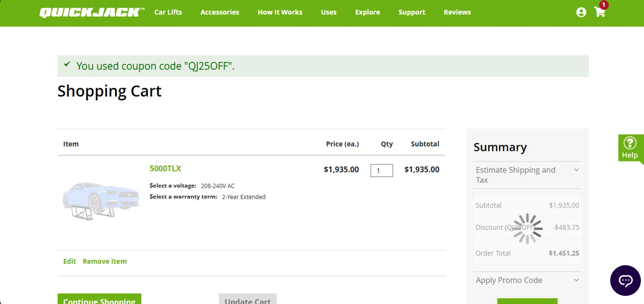Click the warranty value 2-Year Extended

tap(243, 197)
